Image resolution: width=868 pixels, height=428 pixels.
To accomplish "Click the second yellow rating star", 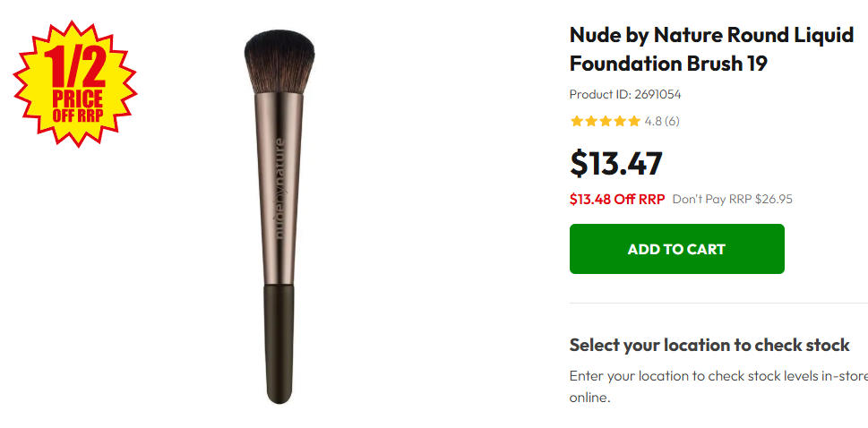I will click(x=591, y=121).
